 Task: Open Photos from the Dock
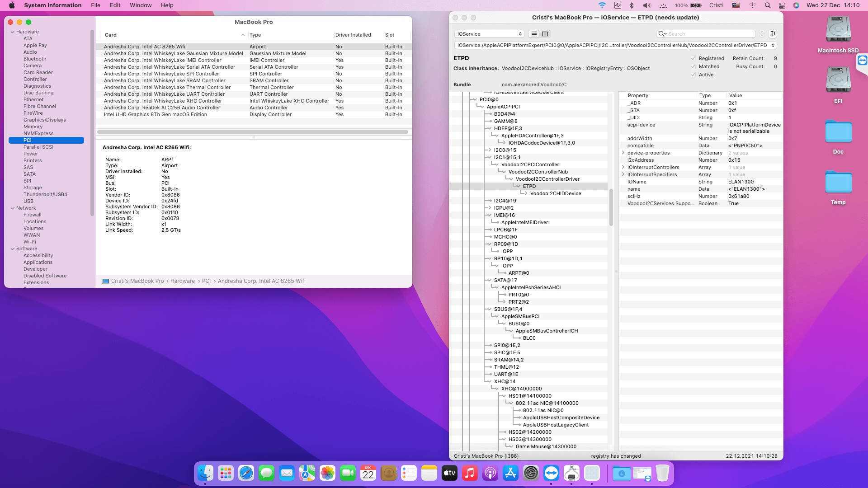(327, 473)
